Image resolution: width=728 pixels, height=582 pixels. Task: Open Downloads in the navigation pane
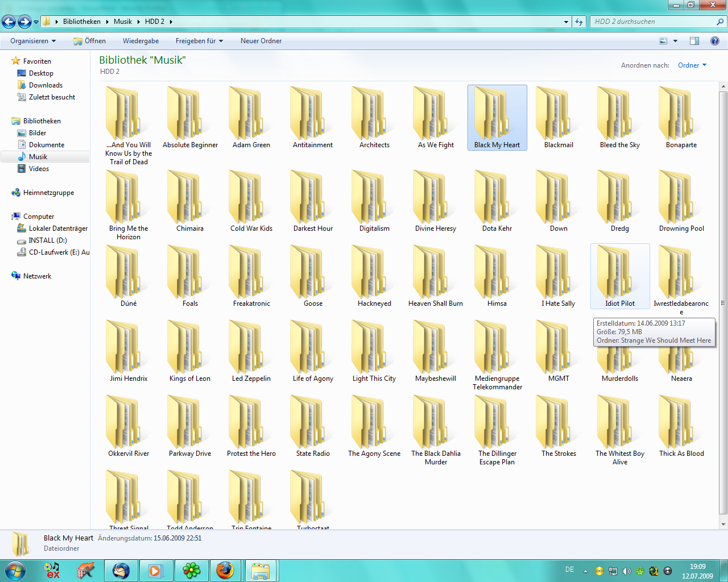tap(45, 85)
